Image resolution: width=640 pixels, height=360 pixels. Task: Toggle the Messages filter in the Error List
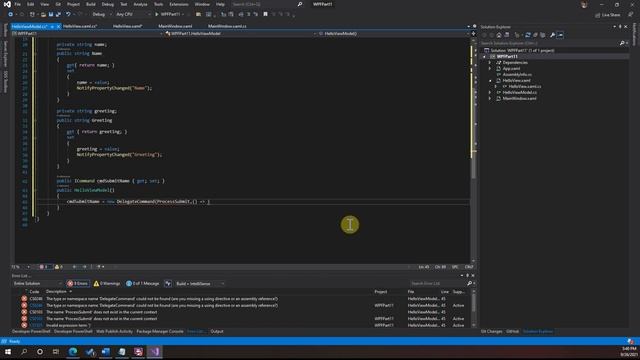143,283
